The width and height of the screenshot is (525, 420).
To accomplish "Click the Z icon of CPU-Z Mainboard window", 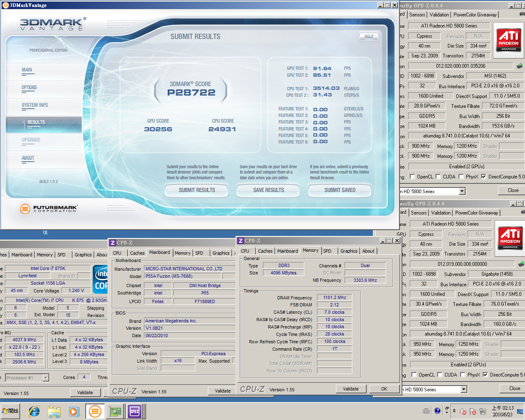I will point(113,243).
